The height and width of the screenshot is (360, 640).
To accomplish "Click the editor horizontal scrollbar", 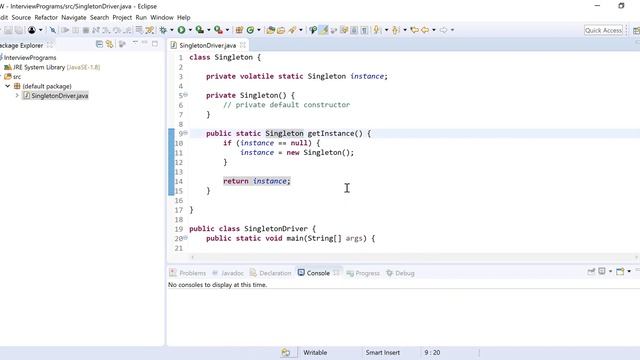I will [414, 257].
